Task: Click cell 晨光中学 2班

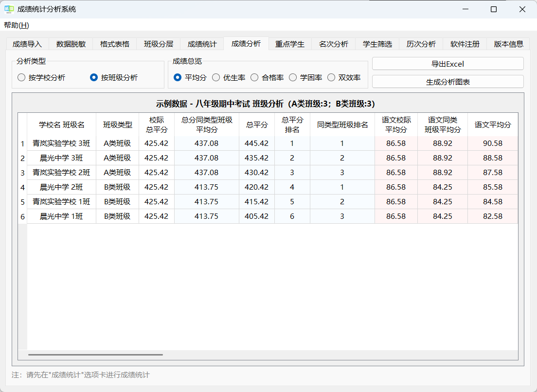Action: point(62,187)
